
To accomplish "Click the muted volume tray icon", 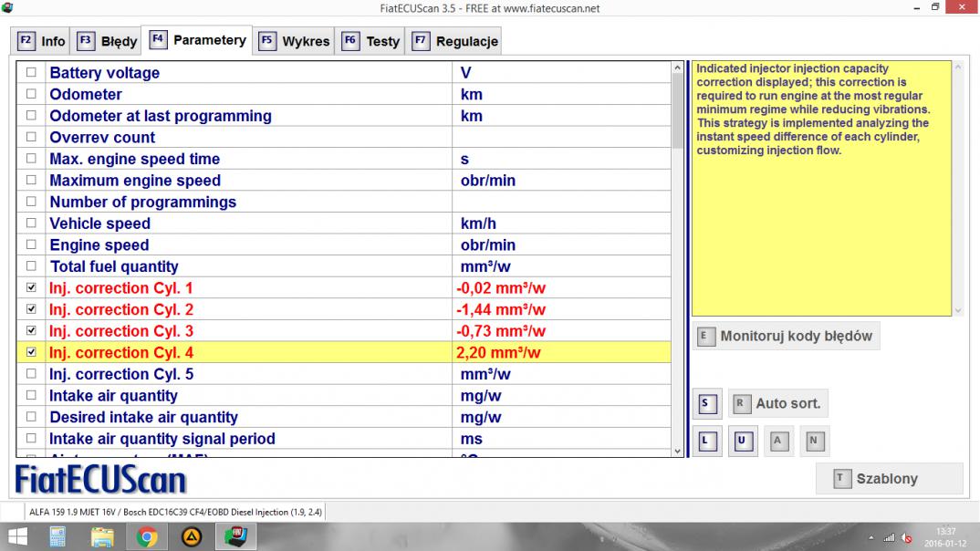I will coord(907,538).
